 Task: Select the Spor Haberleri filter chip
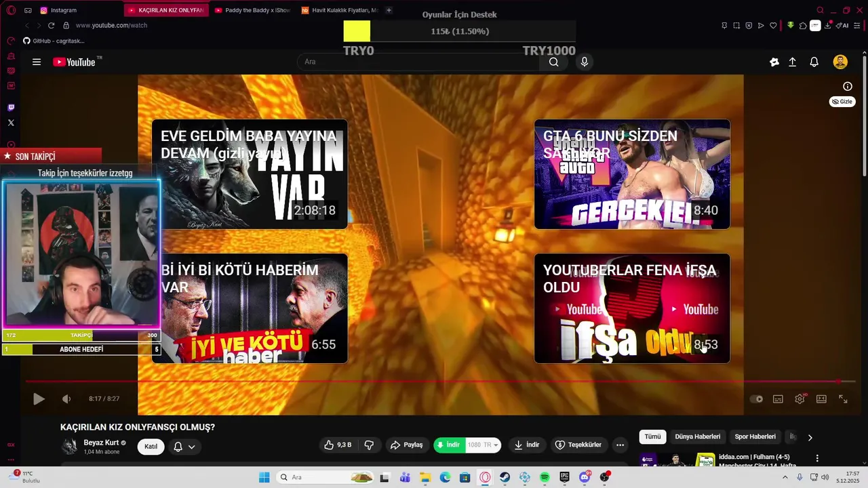(755, 436)
